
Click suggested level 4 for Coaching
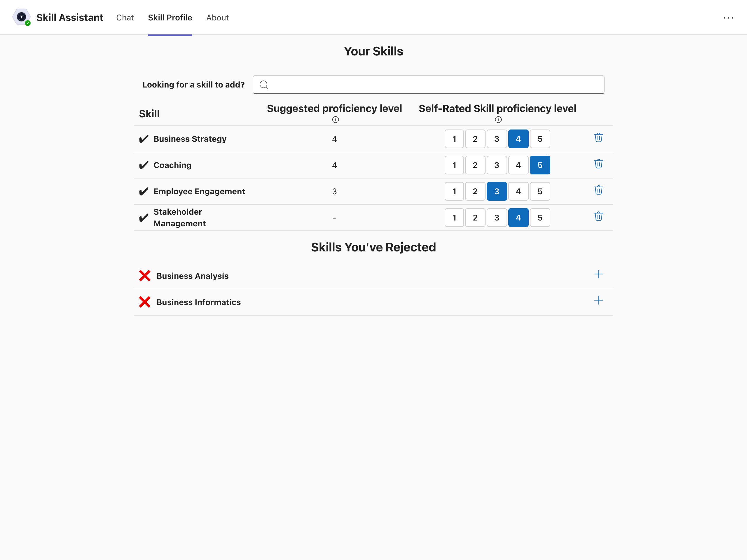pyautogui.click(x=334, y=165)
